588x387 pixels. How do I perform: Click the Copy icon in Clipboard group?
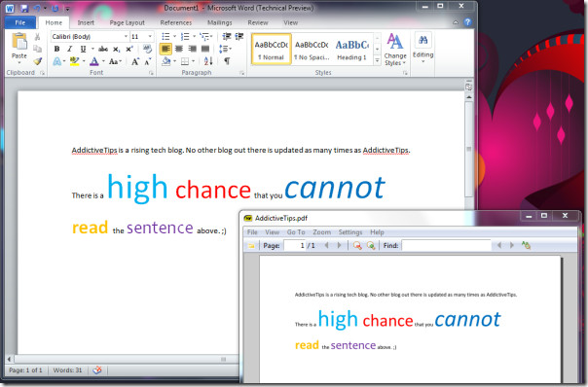tap(37, 49)
